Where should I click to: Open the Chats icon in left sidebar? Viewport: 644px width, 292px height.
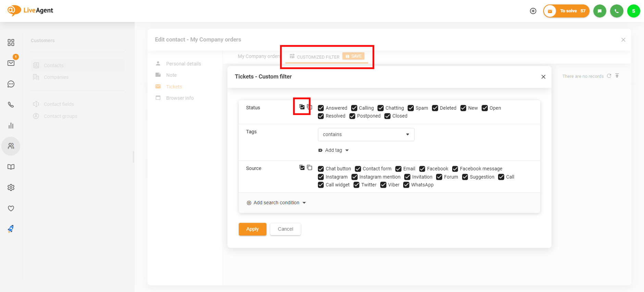11,84
